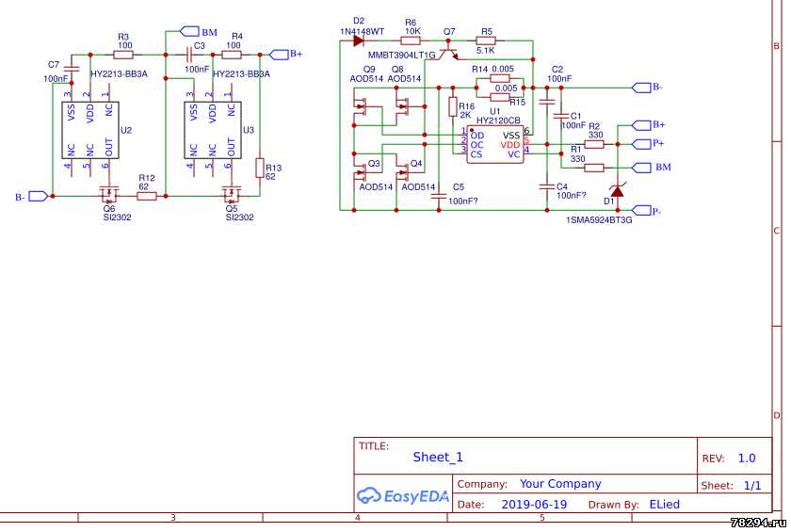The image size is (791, 532).
Task: Select the Q5 MOSFET symbol
Action: (231, 192)
